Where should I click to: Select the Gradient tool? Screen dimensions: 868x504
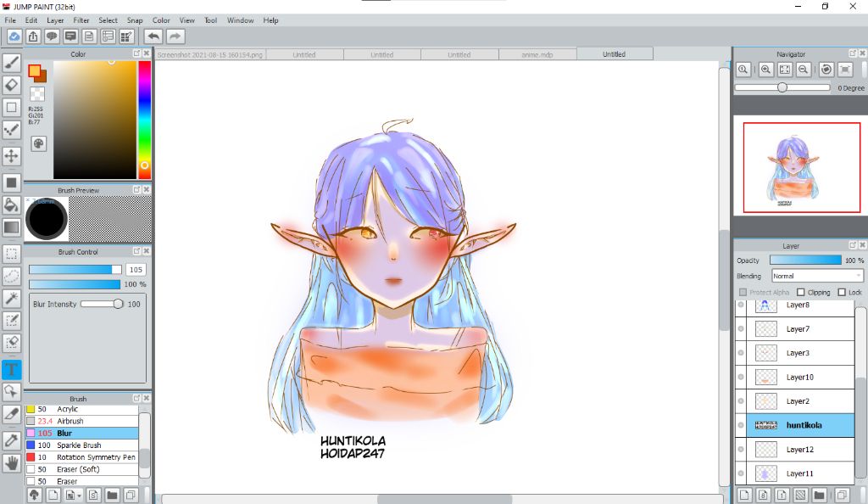(12, 227)
